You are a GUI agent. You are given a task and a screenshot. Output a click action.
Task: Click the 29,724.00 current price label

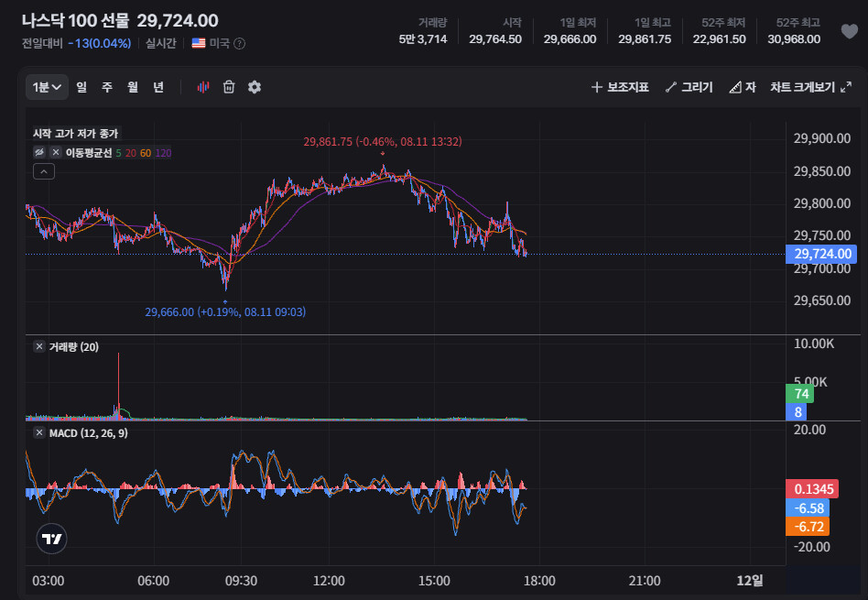tap(821, 254)
